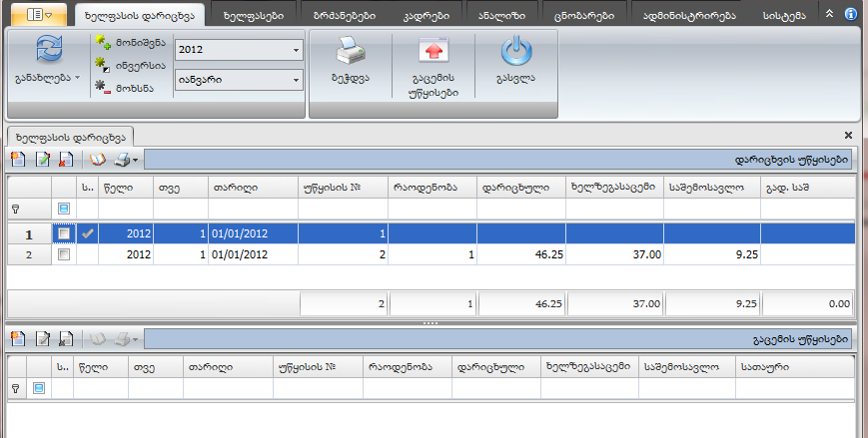Sort upper grid by წელი column

click(126, 188)
